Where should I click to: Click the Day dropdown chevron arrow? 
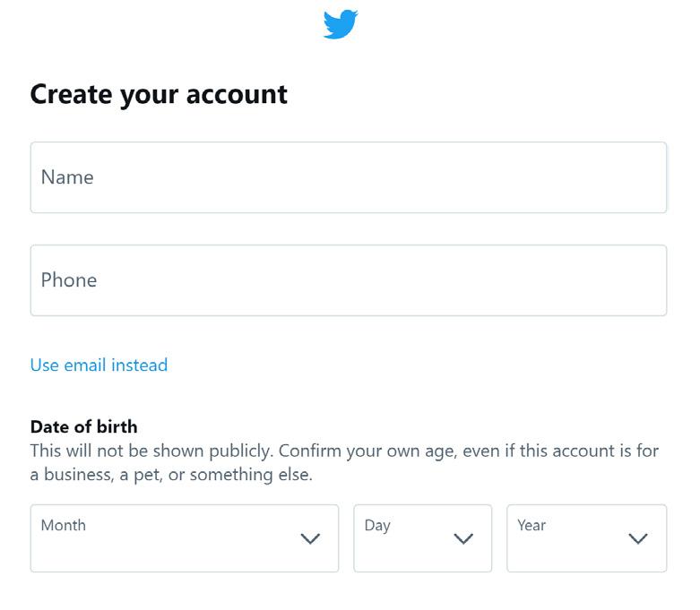tap(463, 538)
